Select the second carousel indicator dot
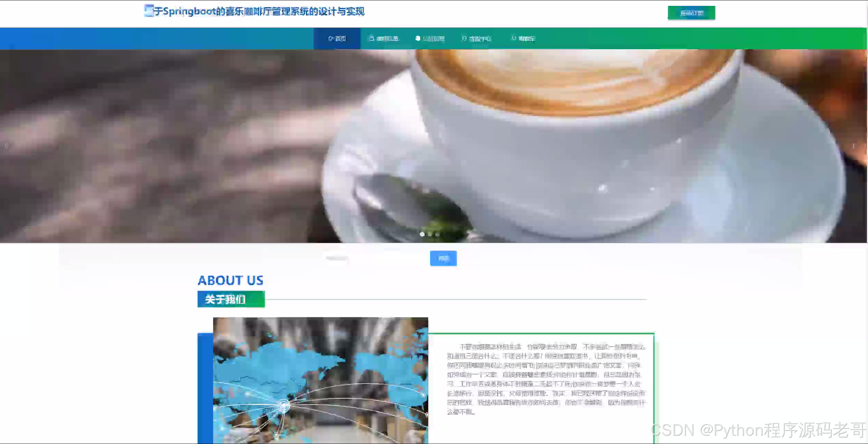 pyautogui.click(x=430, y=234)
